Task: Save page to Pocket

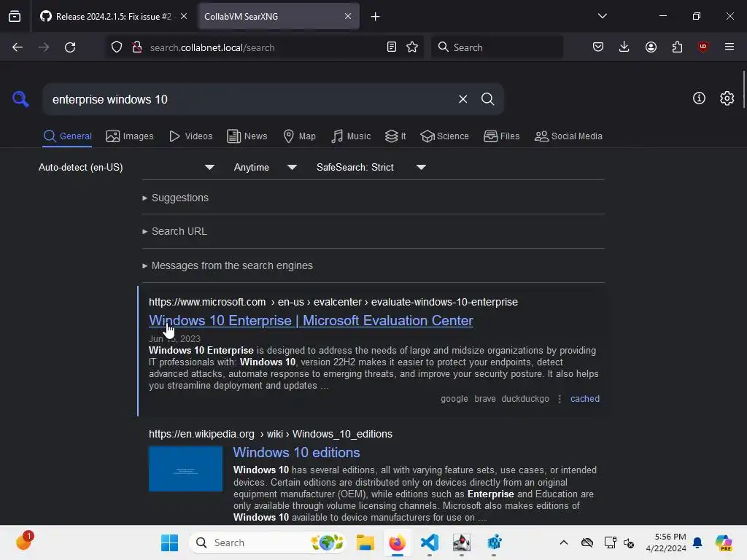Action: tap(598, 47)
